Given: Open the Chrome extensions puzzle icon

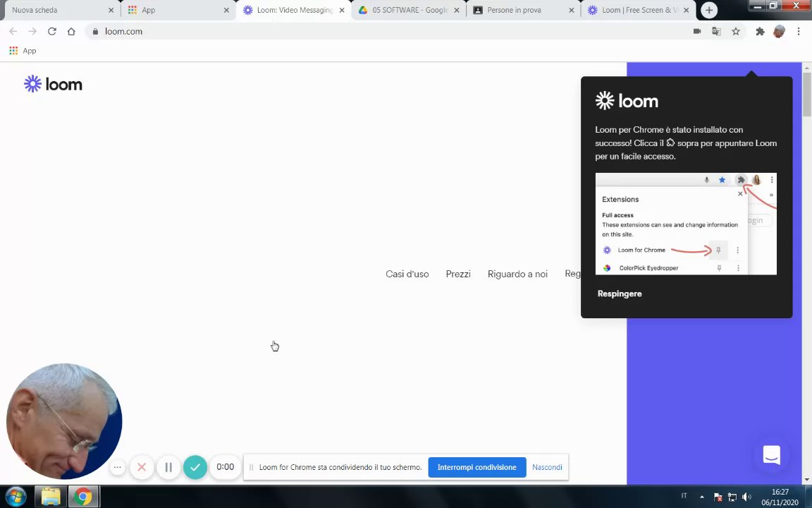Looking at the screenshot, I should coord(760,32).
